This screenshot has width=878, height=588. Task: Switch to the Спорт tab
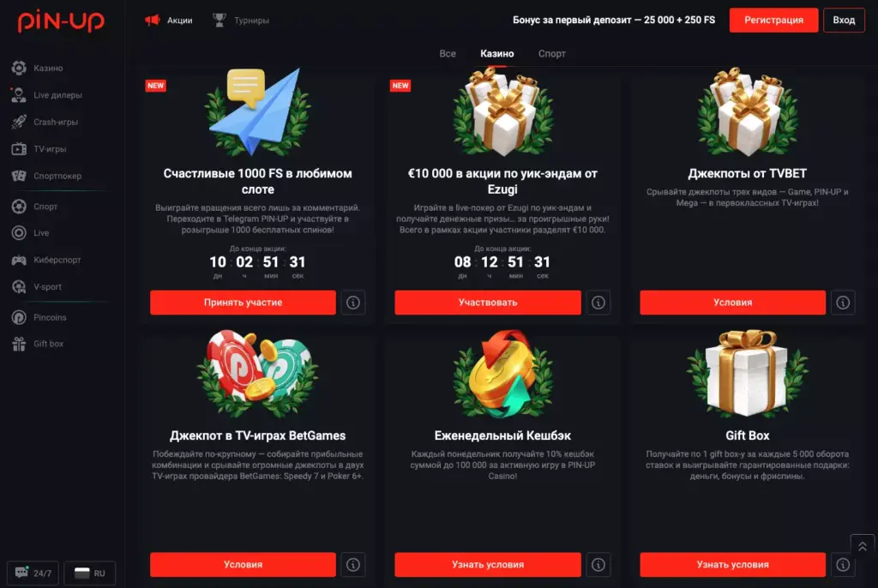pyautogui.click(x=551, y=54)
